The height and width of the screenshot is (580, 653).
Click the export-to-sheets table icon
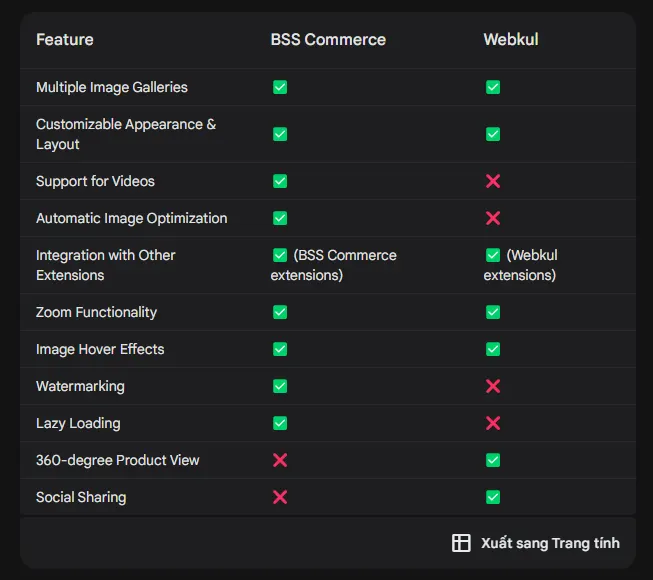(461, 543)
